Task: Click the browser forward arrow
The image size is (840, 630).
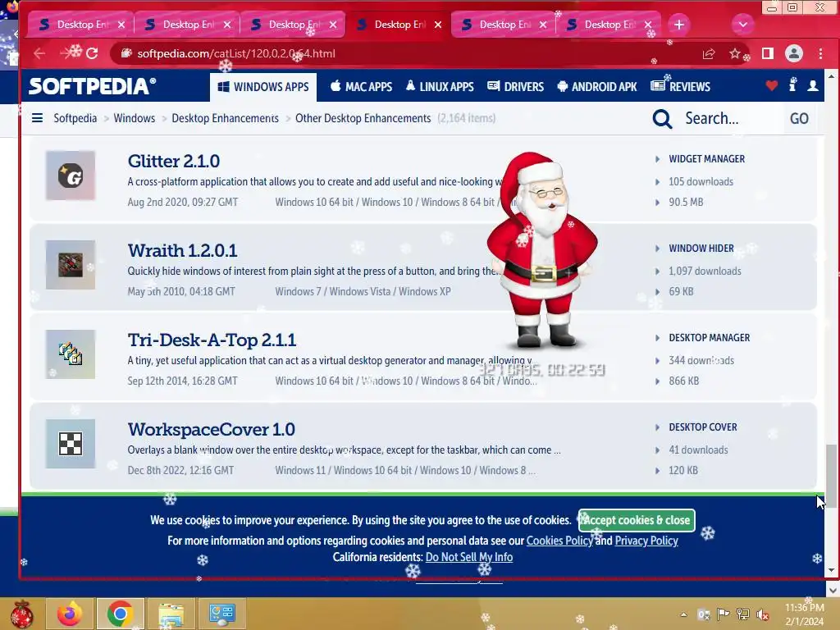Action: pyautogui.click(x=67, y=53)
